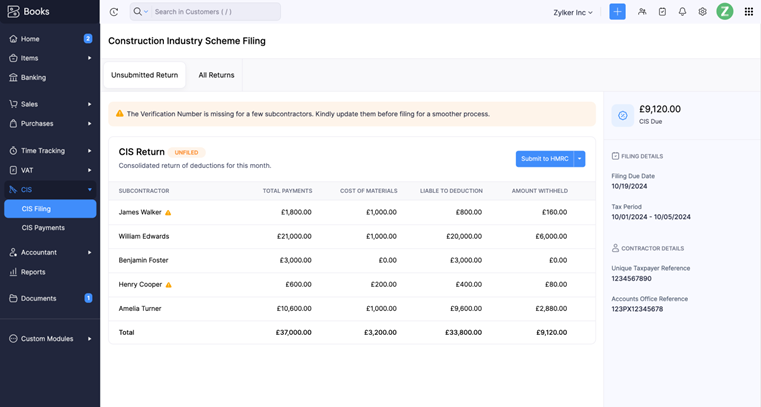The image size is (761, 407).
Task: Open the settings gear
Action: [702, 12]
